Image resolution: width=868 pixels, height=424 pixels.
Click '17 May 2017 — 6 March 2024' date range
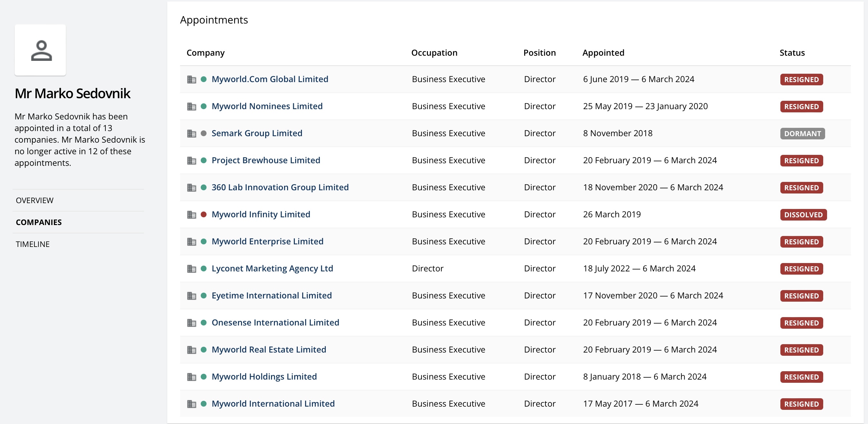point(641,403)
